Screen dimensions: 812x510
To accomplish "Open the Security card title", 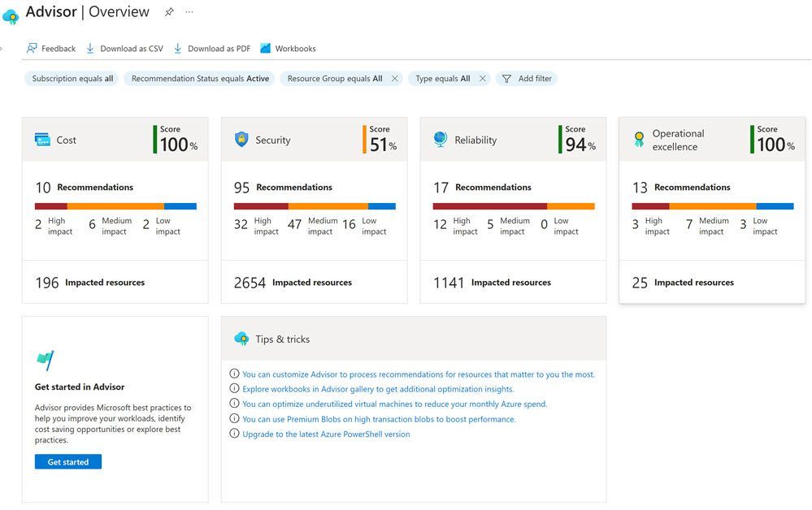I will click(273, 140).
